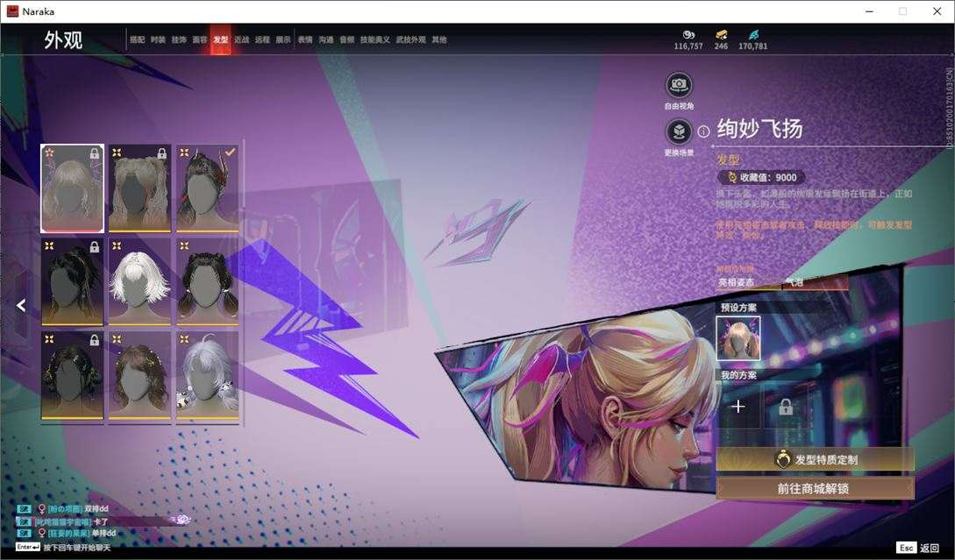Click Esc 返回 to go back
This screenshot has width=955, height=560.
(918, 548)
